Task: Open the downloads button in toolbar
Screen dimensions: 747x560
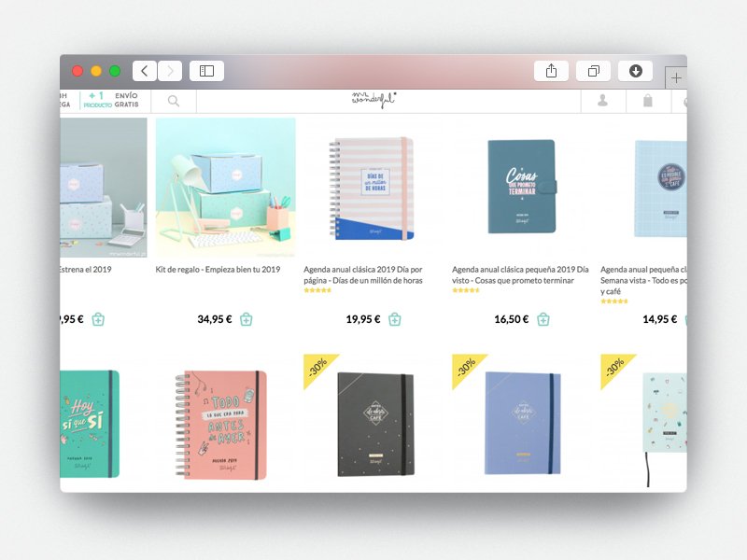Action: (x=635, y=71)
